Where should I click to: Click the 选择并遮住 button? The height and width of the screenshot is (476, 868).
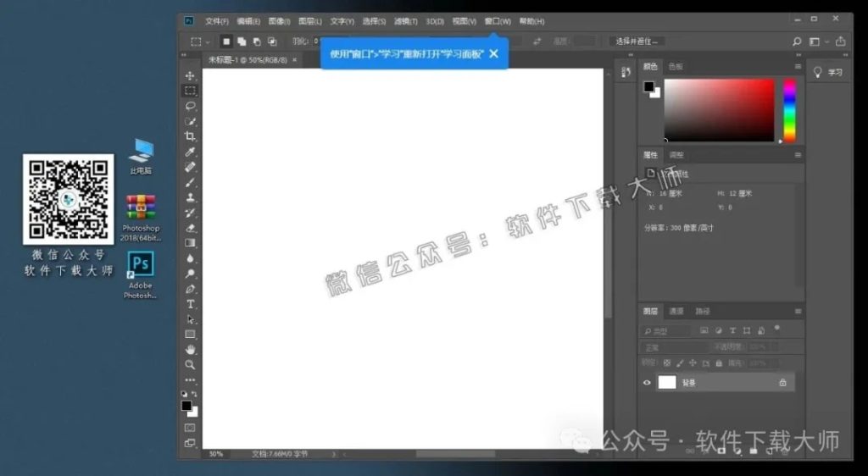click(x=637, y=42)
